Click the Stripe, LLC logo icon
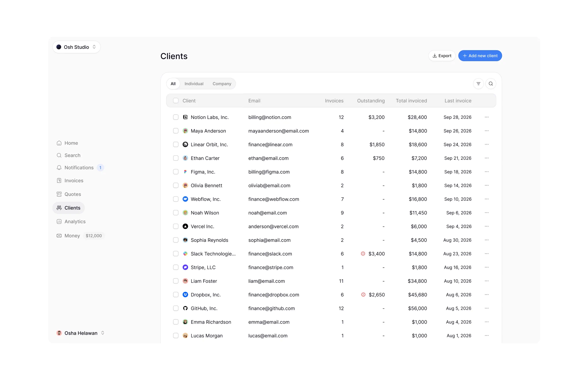 point(185,267)
